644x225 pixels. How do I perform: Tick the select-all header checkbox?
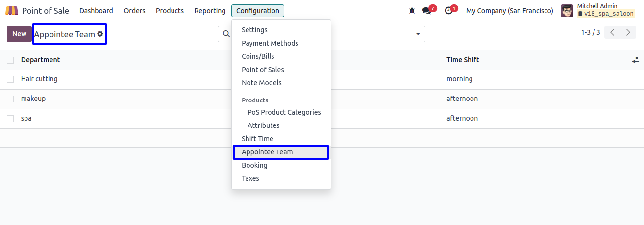pos(10,60)
